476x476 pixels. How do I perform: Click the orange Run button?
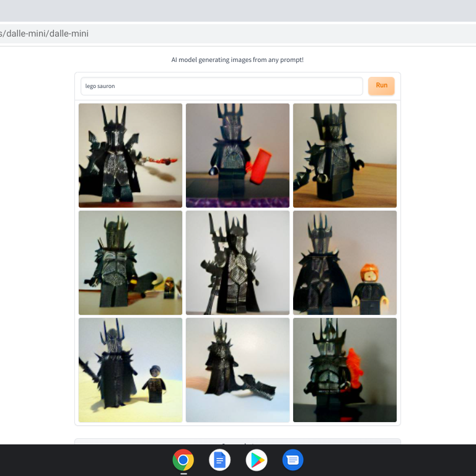tap(381, 86)
